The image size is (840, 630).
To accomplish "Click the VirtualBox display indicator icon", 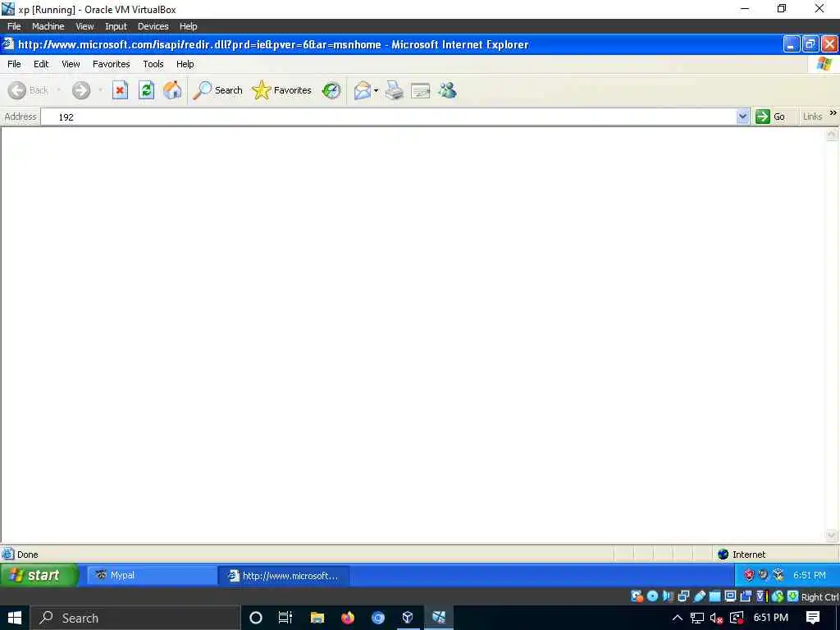I will tap(730, 596).
